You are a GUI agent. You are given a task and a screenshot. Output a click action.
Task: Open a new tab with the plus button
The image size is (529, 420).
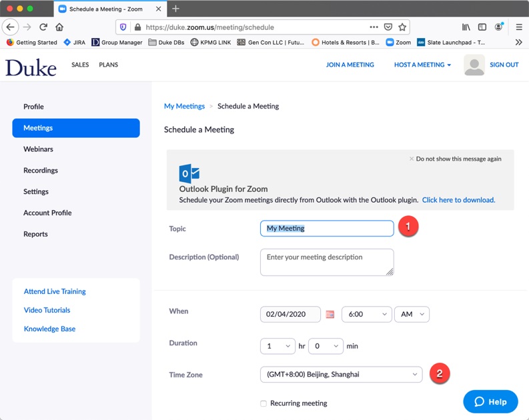click(x=175, y=9)
